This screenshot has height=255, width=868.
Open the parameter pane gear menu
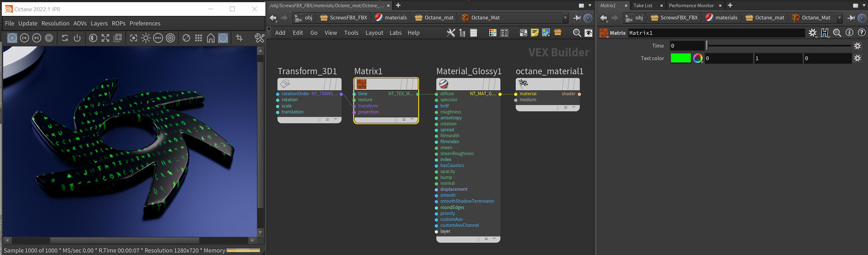tap(813, 33)
